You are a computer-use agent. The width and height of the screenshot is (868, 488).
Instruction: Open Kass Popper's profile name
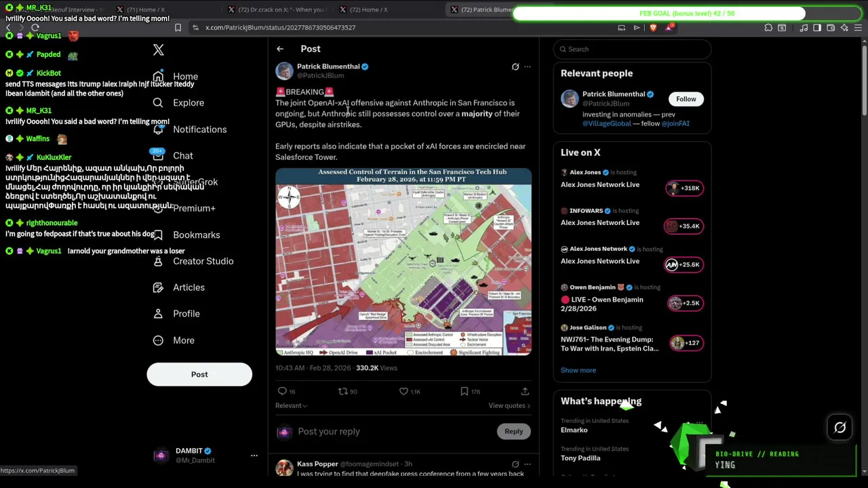tap(317, 464)
